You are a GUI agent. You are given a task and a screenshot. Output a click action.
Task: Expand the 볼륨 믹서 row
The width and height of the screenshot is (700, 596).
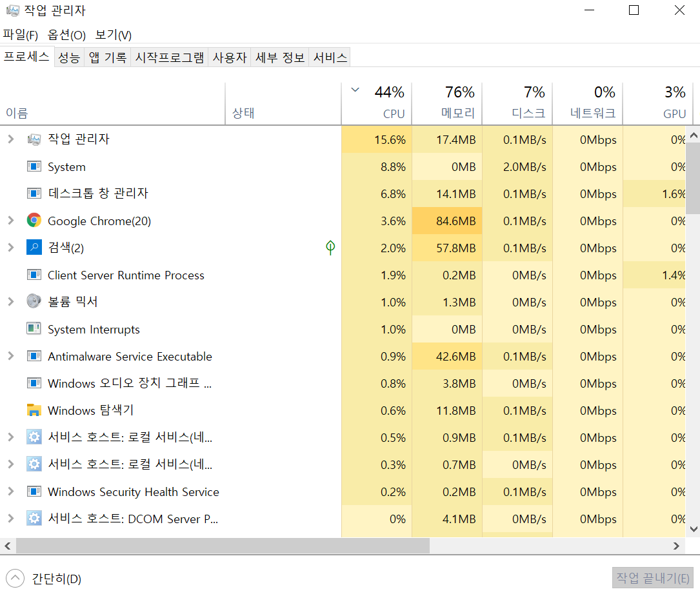click(11, 302)
